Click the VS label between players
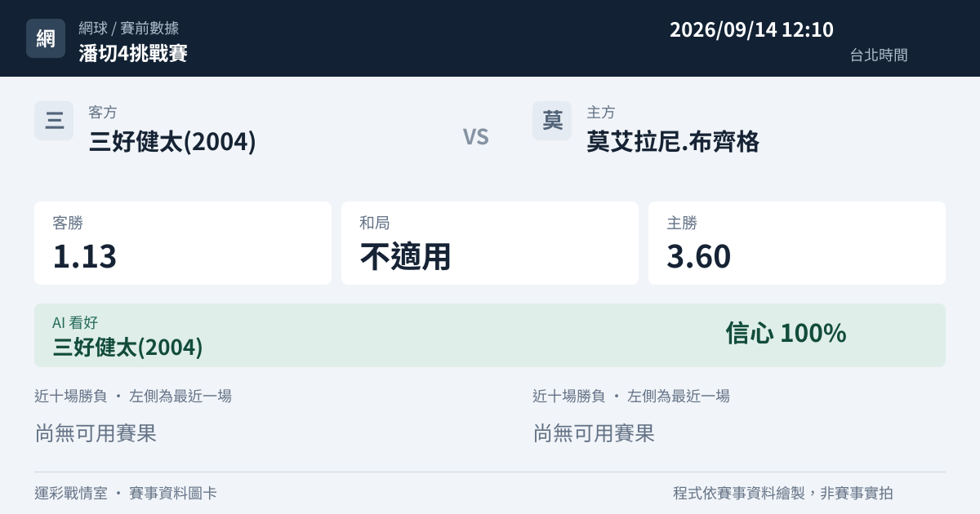The height and width of the screenshot is (514, 980). (476, 137)
